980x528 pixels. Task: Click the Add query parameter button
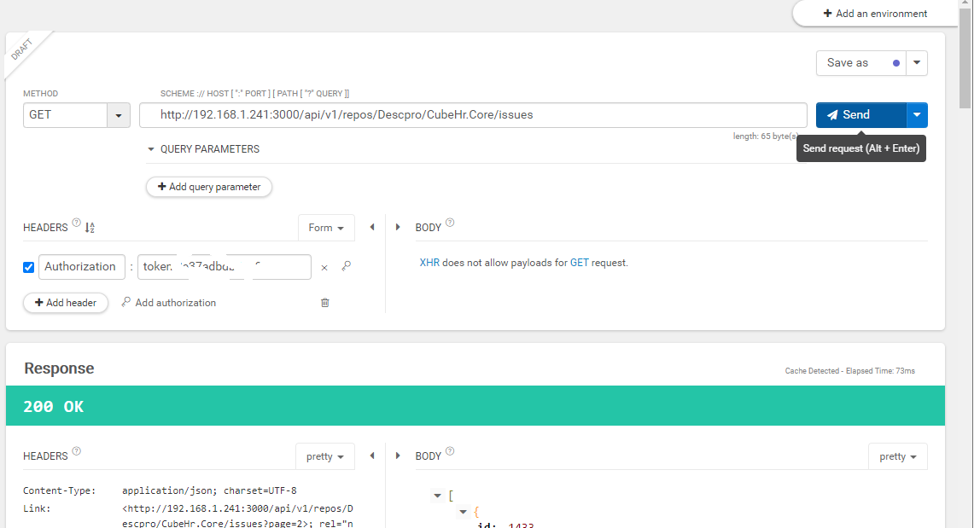208,186
